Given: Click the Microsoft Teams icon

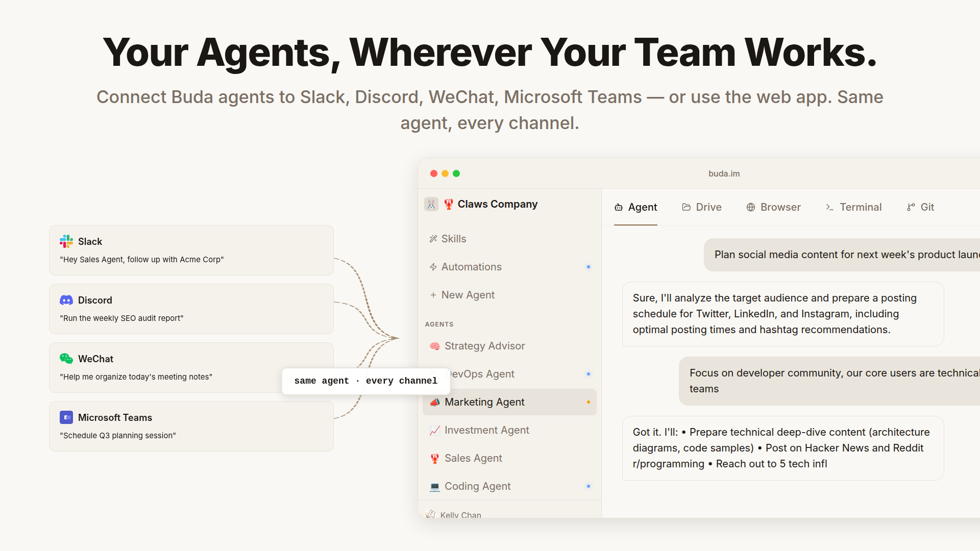Looking at the screenshot, I should 66,417.
